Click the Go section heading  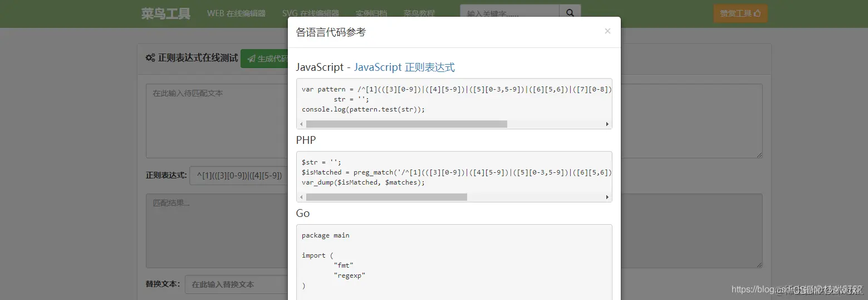pyautogui.click(x=303, y=214)
